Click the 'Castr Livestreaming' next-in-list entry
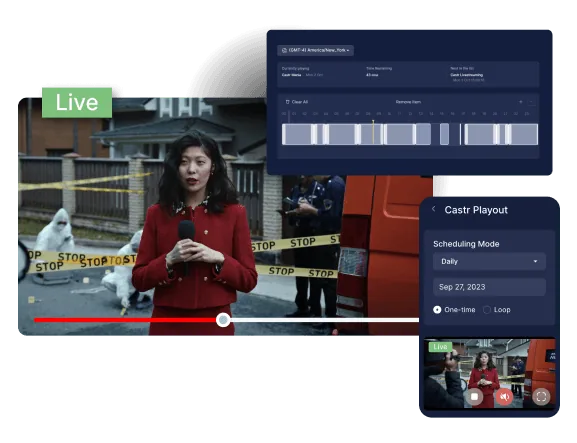This screenshot has height=443, width=577. point(467,75)
